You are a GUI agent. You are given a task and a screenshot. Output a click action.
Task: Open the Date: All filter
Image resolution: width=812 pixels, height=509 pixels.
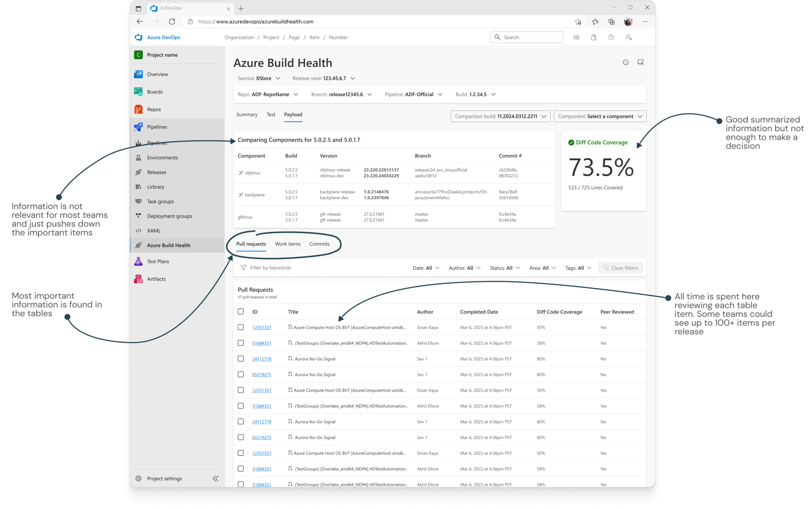pyautogui.click(x=426, y=268)
